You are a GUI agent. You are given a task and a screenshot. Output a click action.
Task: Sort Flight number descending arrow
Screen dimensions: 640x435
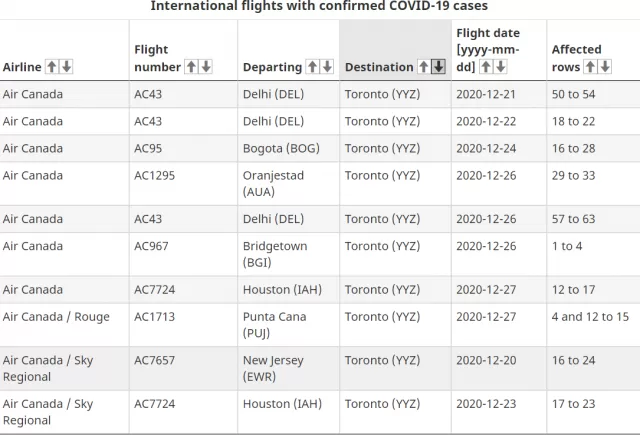click(x=206, y=67)
